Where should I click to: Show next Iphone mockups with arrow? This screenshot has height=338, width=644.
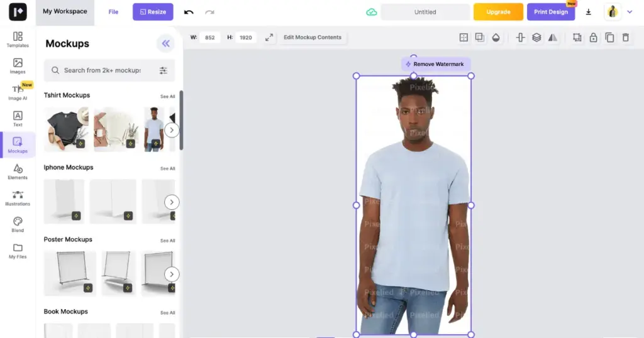click(x=172, y=202)
